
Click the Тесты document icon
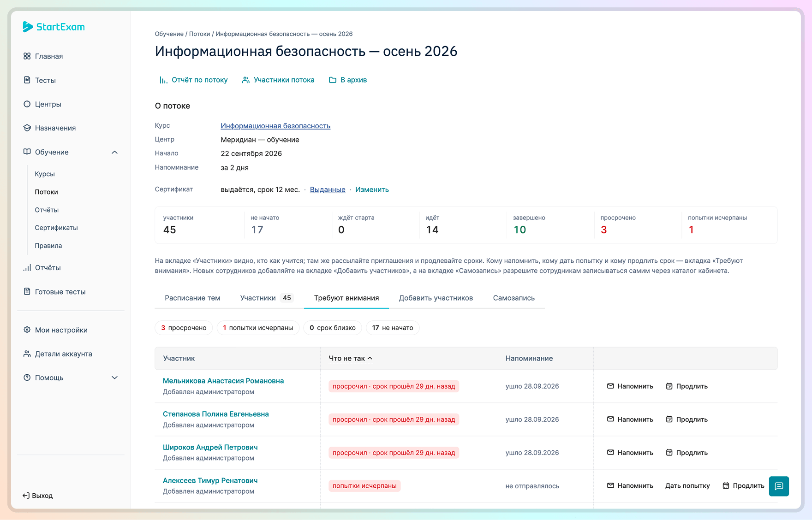pos(27,80)
